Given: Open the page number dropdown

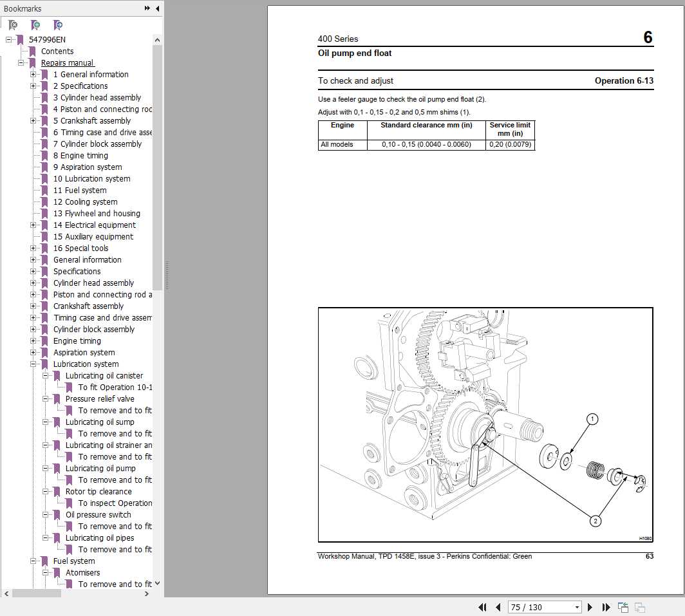Looking at the screenshot, I should 577,607.
